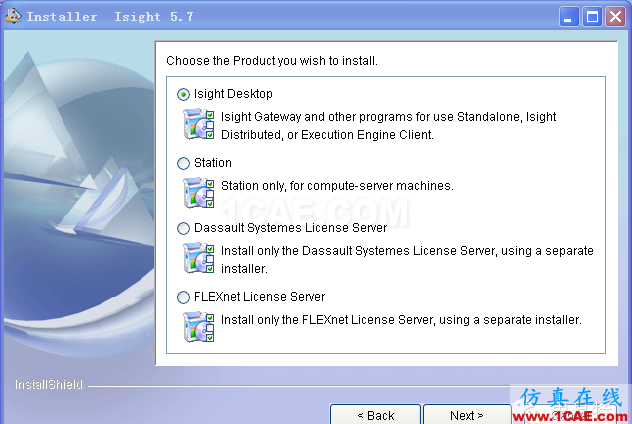The height and width of the screenshot is (424, 632).
Task: Return to previous step with Back
Action: [x=375, y=414]
